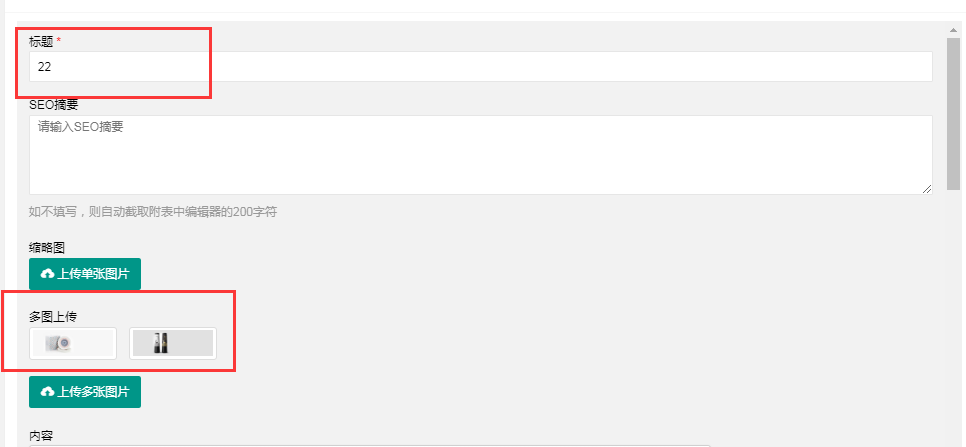Click the 上传多张图片 button text
Viewport: 966px width, 447px height.
click(x=93, y=392)
